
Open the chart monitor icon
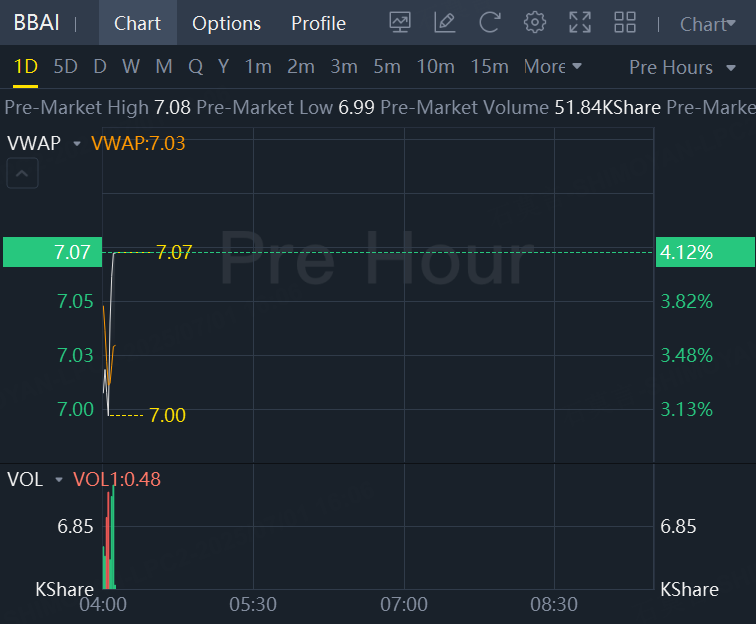click(400, 22)
